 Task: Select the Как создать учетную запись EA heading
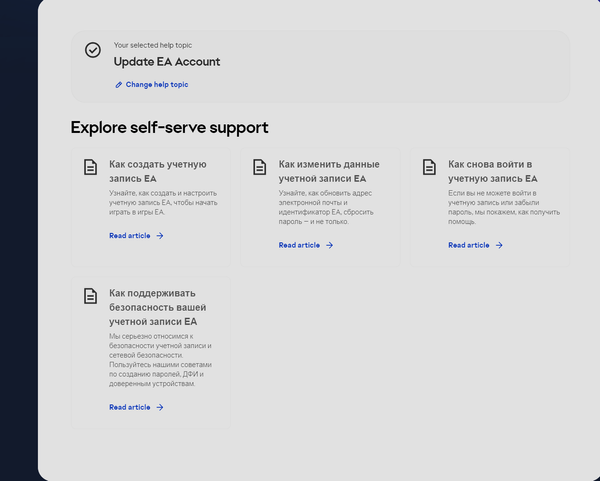[157, 170]
